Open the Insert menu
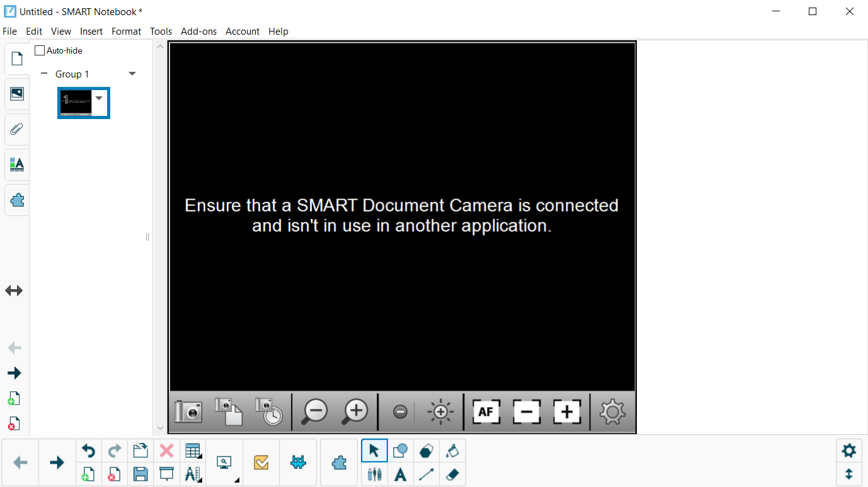868x487 pixels. pyautogui.click(x=91, y=31)
